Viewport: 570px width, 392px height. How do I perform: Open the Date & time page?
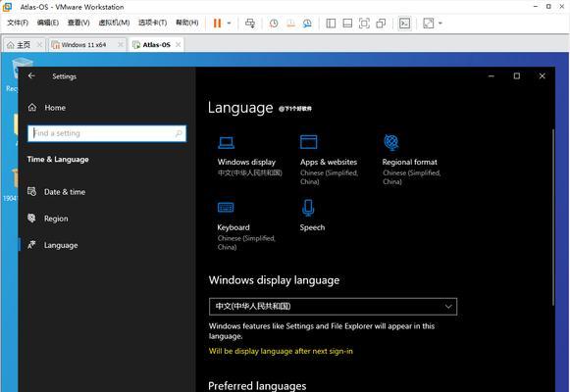tap(57, 192)
